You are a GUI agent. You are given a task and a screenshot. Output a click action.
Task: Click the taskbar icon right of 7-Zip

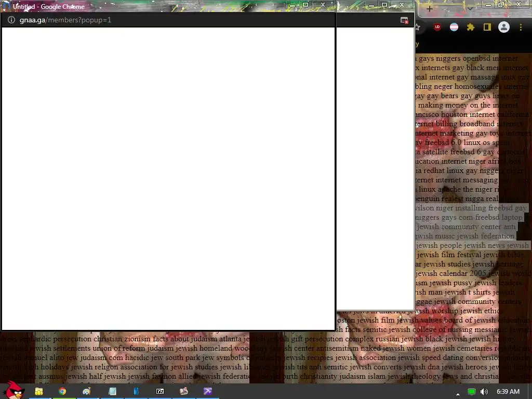click(x=183, y=391)
